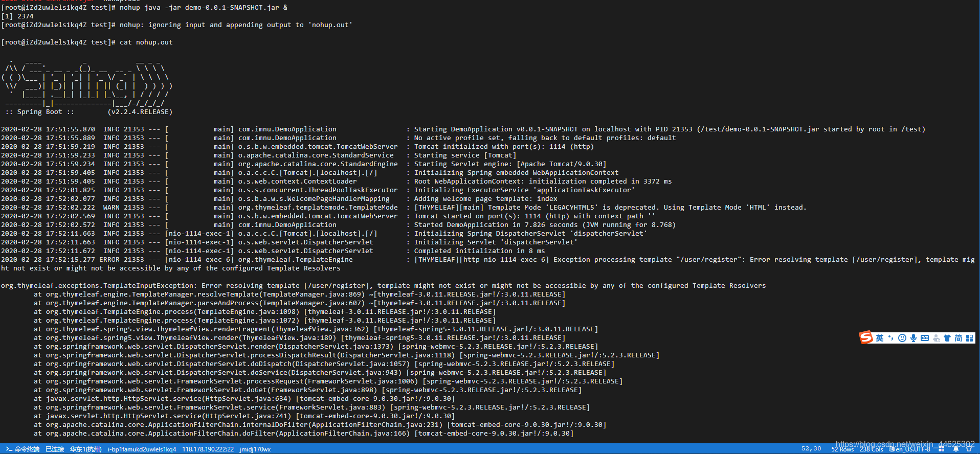
Task: Open the Sogou toolbox grid icon
Action: (x=969, y=338)
